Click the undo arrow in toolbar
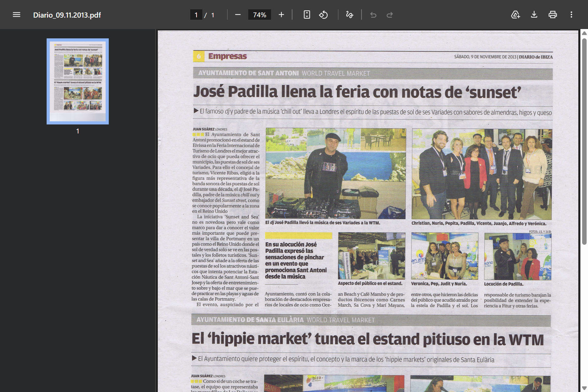The image size is (588, 392). (x=373, y=15)
